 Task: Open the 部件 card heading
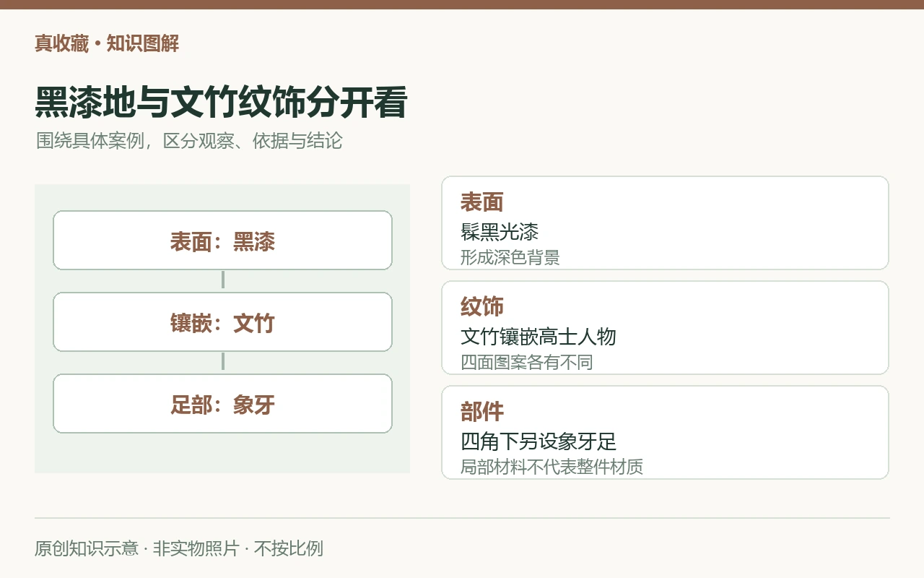click(x=481, y=411)
